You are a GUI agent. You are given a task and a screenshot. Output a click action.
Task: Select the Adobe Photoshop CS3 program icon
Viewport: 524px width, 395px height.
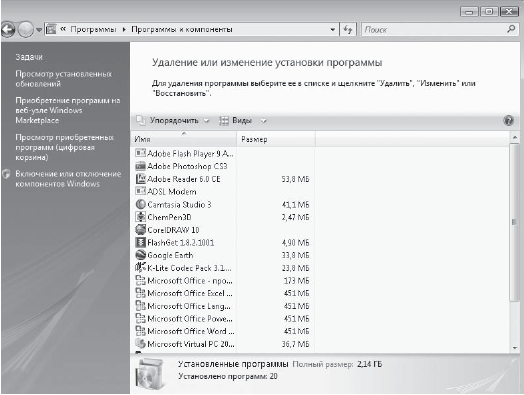(x=140, y=166)
